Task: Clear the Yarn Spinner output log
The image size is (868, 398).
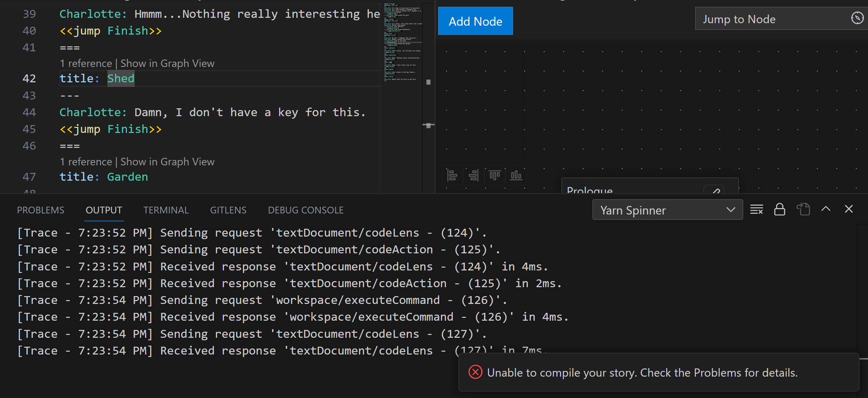Action: (x=756, y=209)
